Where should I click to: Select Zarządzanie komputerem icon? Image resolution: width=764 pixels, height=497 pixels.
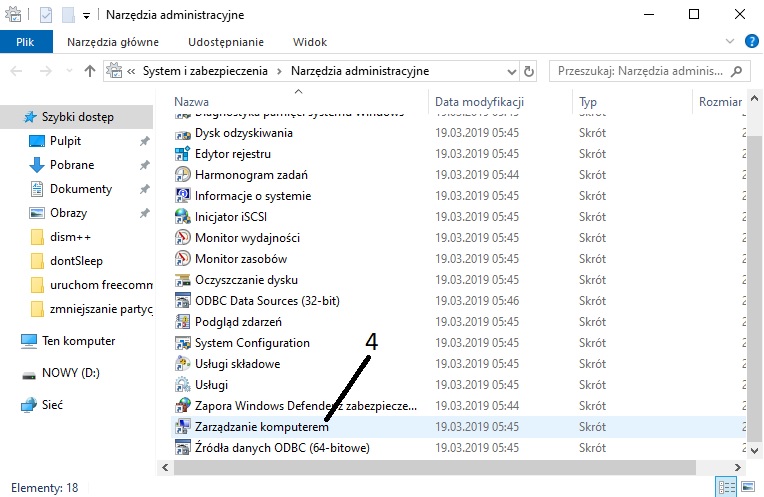pos(183,427)
